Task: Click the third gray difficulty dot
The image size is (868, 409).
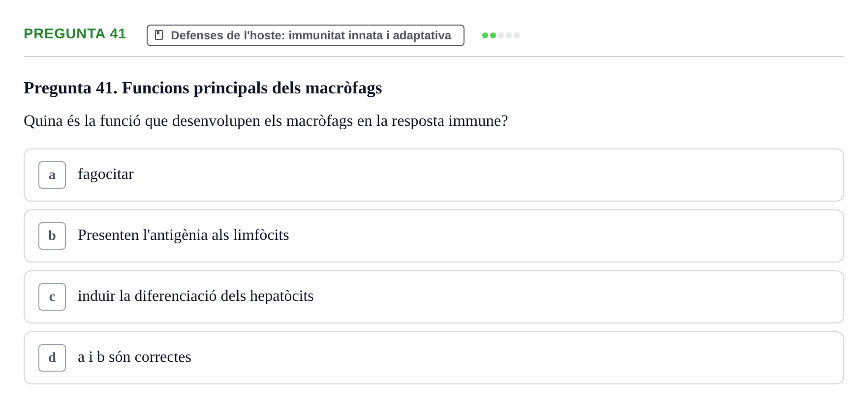Action: [501, 35]
